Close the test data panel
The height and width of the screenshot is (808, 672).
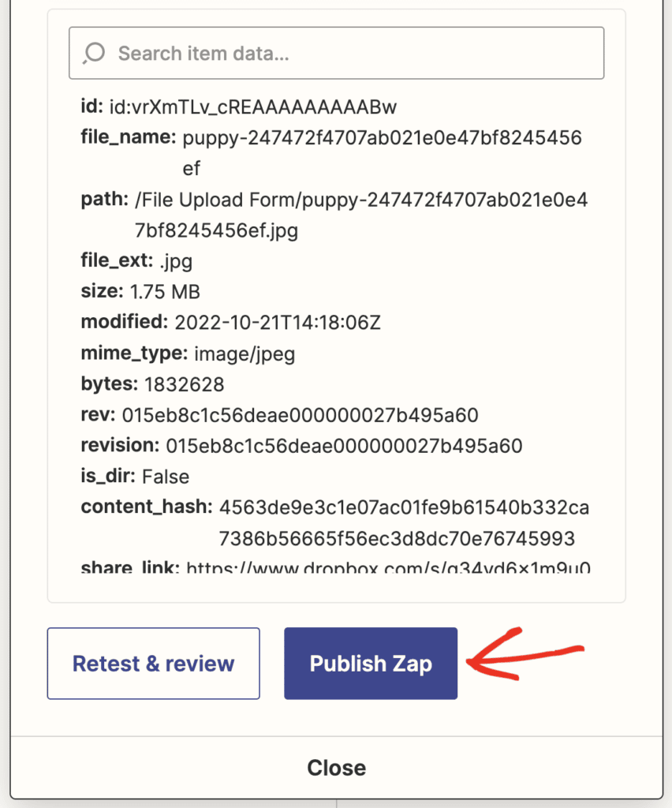coord(336,766)
